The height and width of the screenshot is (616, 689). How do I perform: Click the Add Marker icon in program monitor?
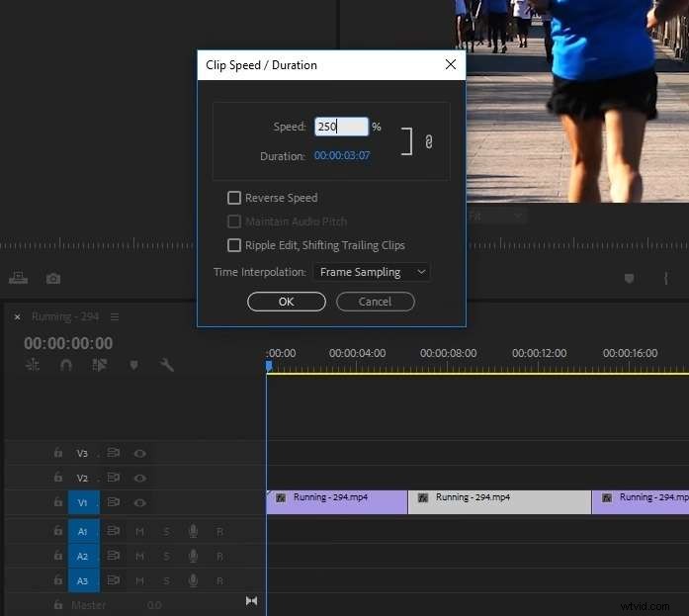click(630, 279)
